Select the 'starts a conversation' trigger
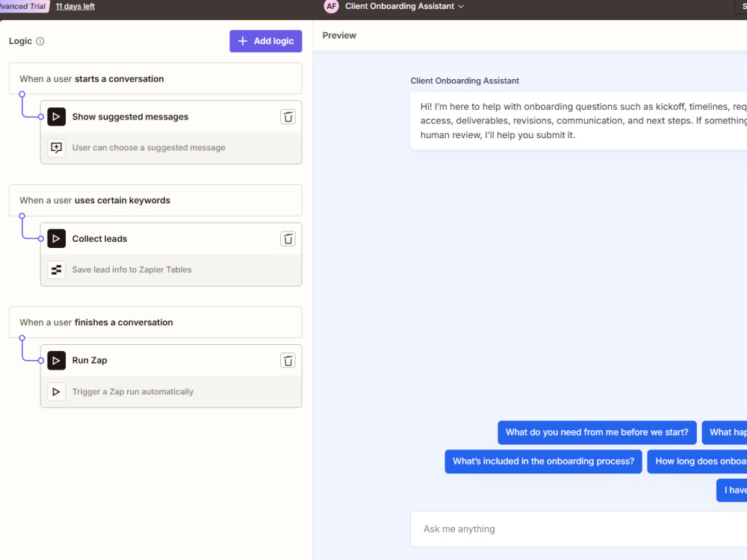747x560 pixels. 155,78
